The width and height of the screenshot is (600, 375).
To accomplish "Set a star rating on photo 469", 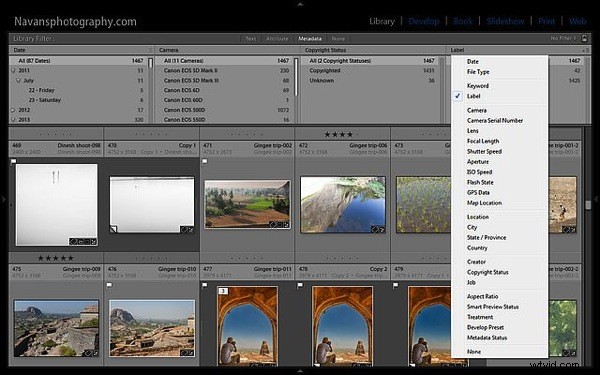I will (56, 134).
